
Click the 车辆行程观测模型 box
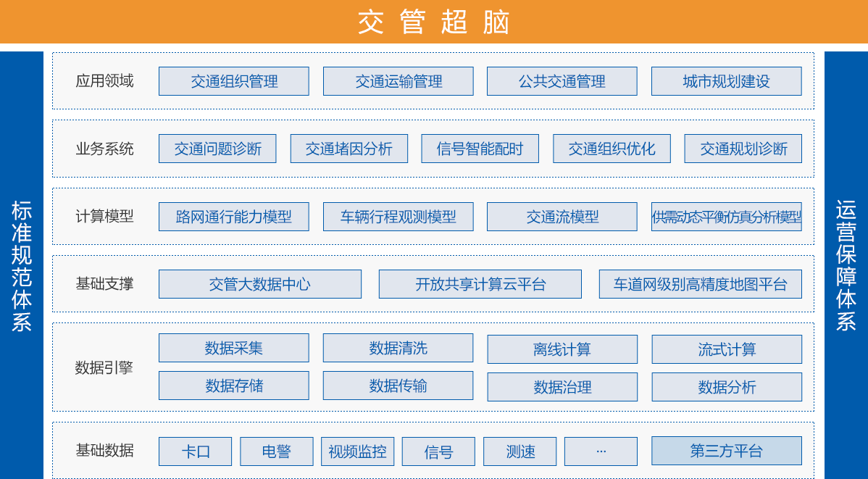click(x=398, y=217)
